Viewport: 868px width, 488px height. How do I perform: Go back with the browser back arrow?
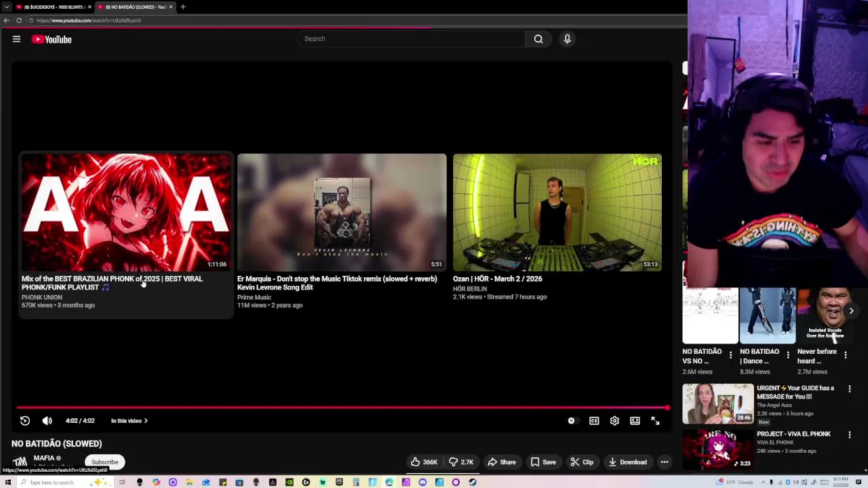(7, 20)
